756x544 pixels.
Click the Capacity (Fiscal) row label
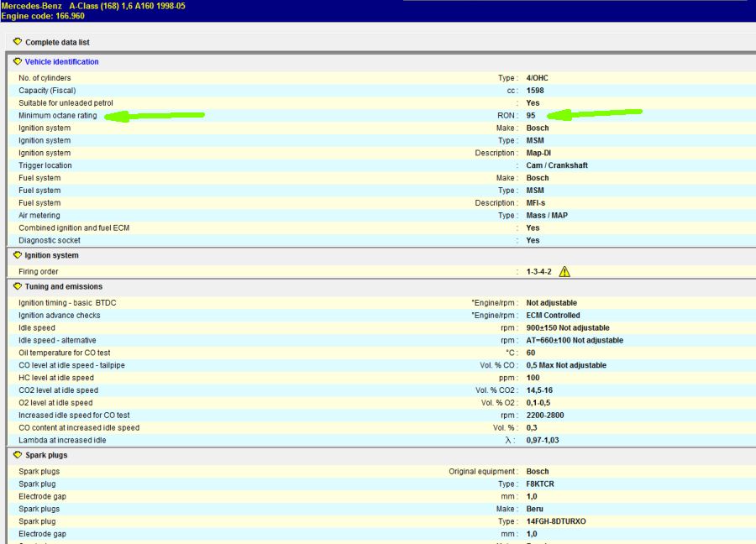pos(47,91)
